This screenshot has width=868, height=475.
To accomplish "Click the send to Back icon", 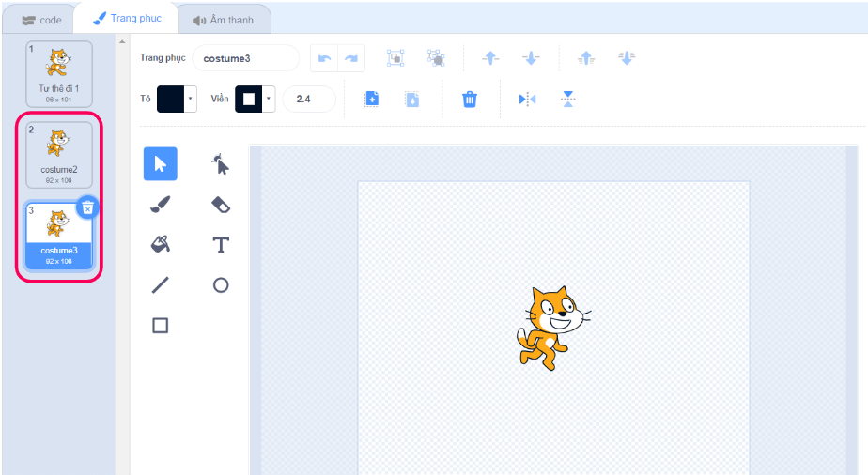I will click(627, 57).
